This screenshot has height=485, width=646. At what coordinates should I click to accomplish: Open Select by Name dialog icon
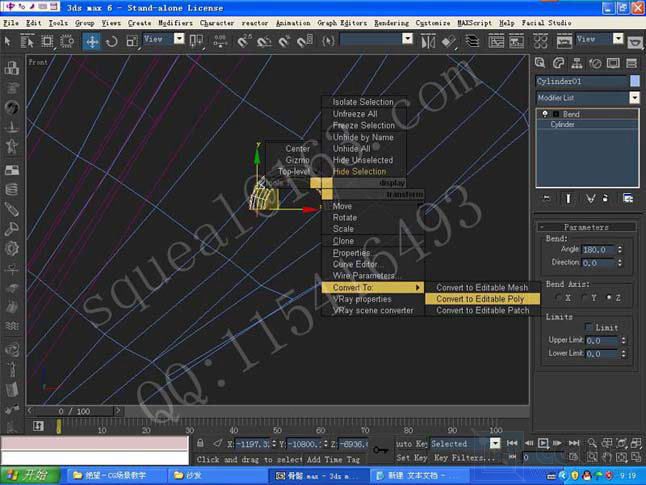pos(27,42)
